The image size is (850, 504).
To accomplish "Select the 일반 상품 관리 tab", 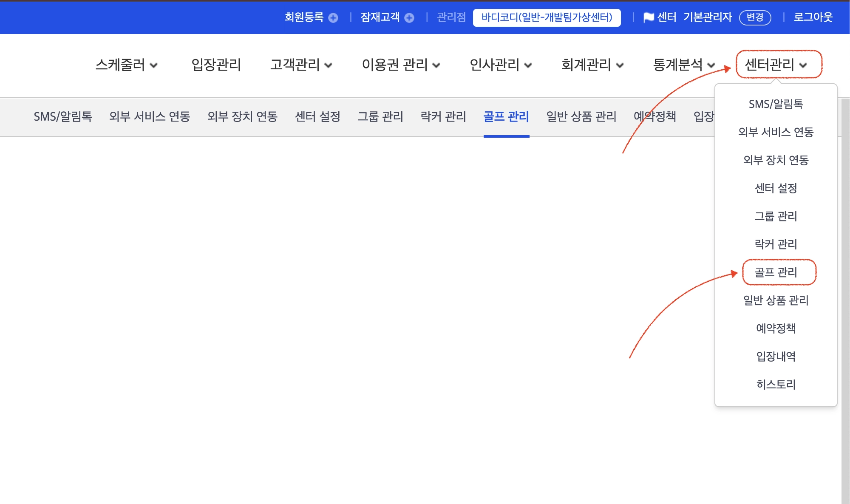I will (x=581, y=116).
